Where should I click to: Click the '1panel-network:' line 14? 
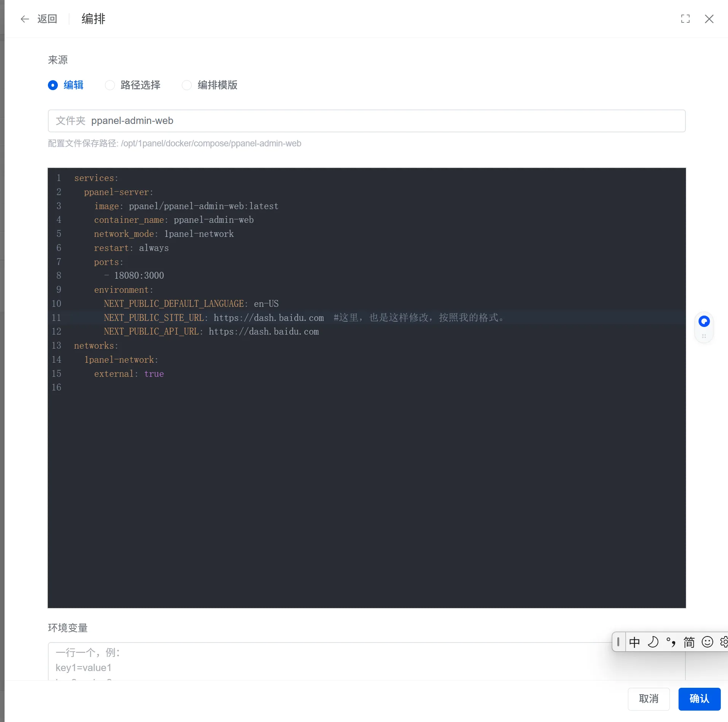pyautogui.click(x=121, y=360)
